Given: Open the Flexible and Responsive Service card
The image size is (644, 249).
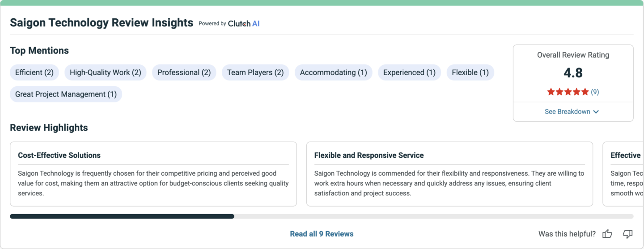Looking at the screenshot, I should [x=449, y=174].
